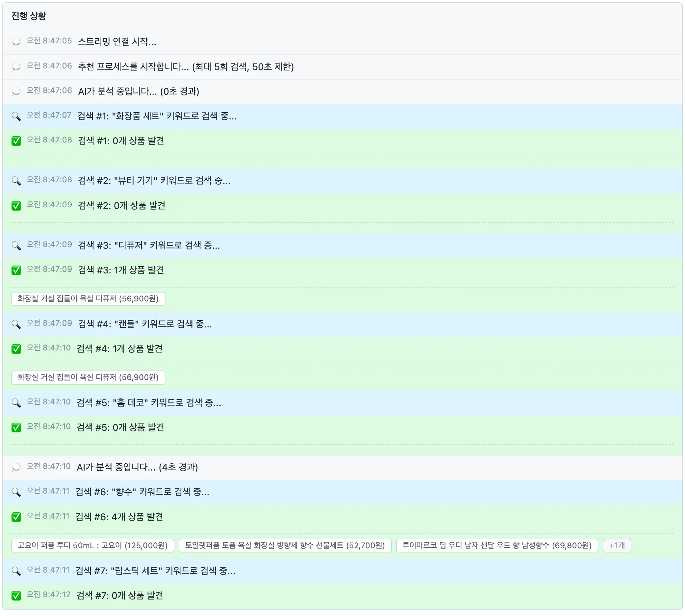Click magnifier icon for search #2 뷰티 기기
The height and width of the screenshot is (616, 685).
coord(16,181)
